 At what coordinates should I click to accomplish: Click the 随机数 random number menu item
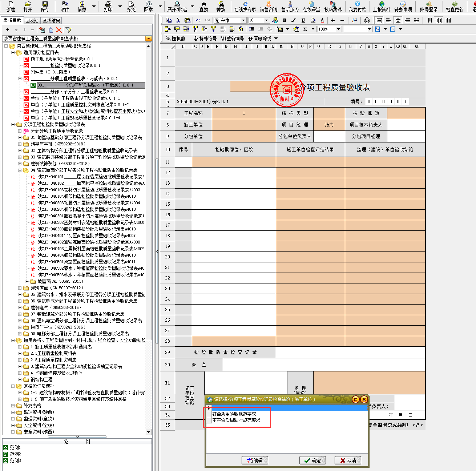[x=176, y=39]
